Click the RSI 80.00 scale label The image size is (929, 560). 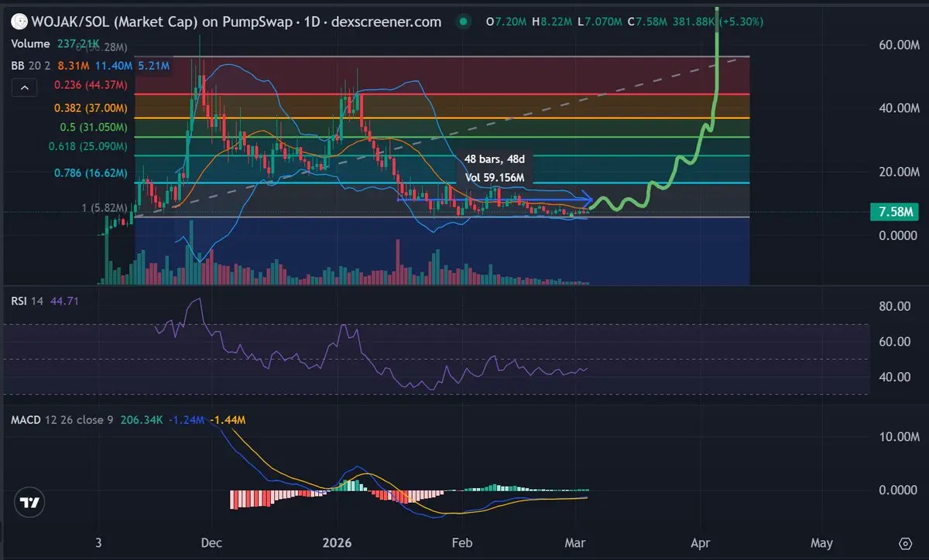(893, 306)
